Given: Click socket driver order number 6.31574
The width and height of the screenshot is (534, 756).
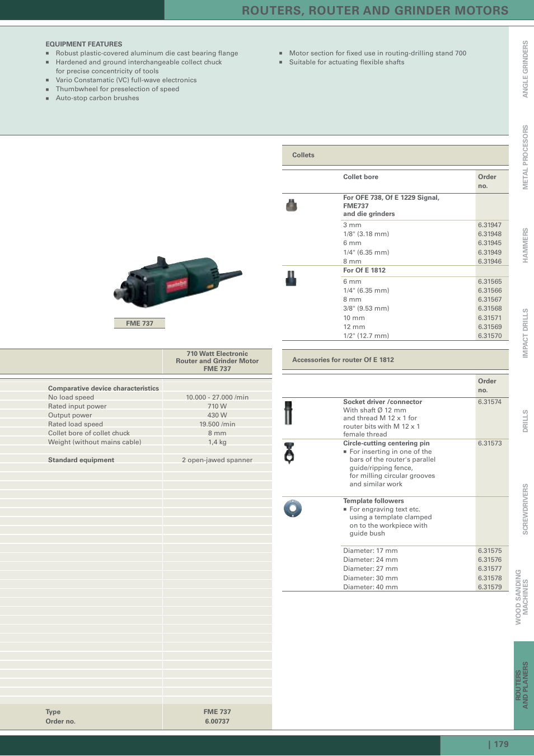Looking at the screenshot, I should click(490, 402).
